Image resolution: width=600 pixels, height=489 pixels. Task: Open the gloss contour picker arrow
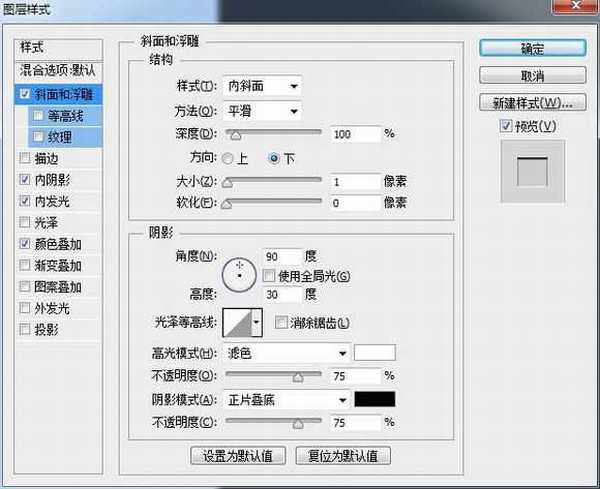[257, 322]
